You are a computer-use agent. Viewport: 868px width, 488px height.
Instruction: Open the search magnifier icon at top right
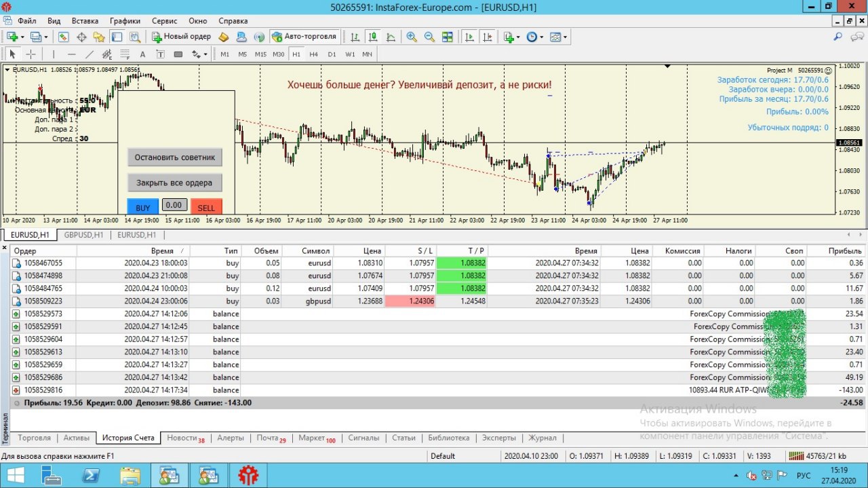[837, 37]
